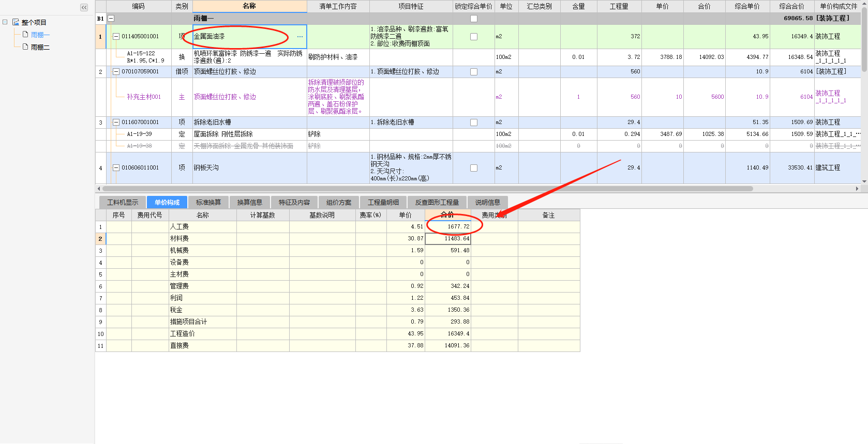Click the 名称 column header in top grid
Viewport: 868px width, 444px height.
[249, 6]
